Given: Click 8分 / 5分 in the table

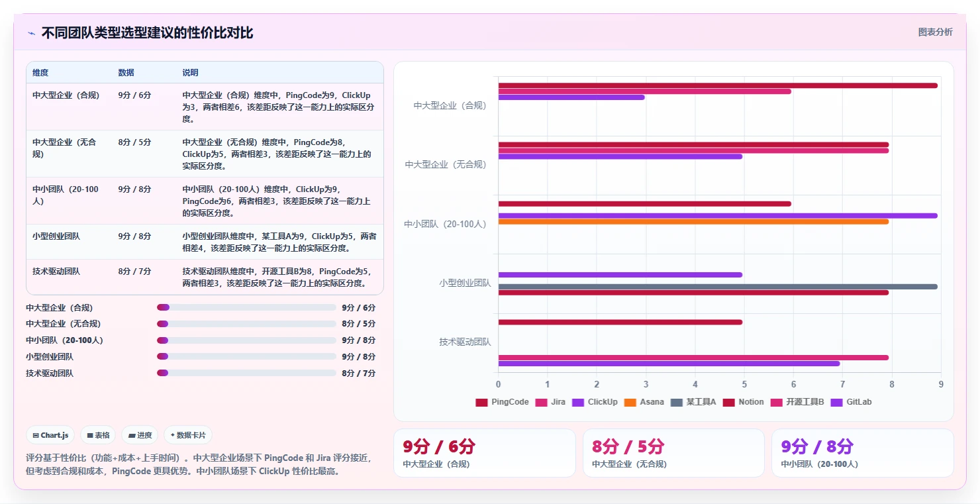Looking at the screenshot, I should tap(134, 142).
